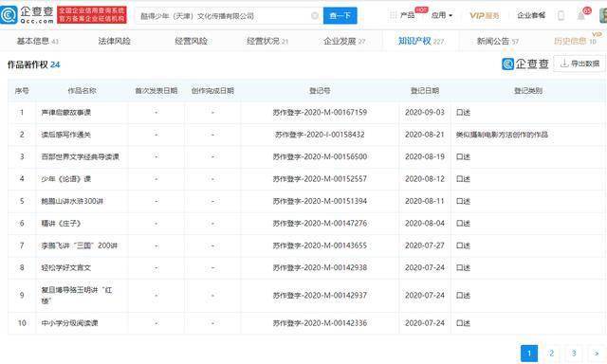Click the Qcc.com logo icon

coord(9,15)
